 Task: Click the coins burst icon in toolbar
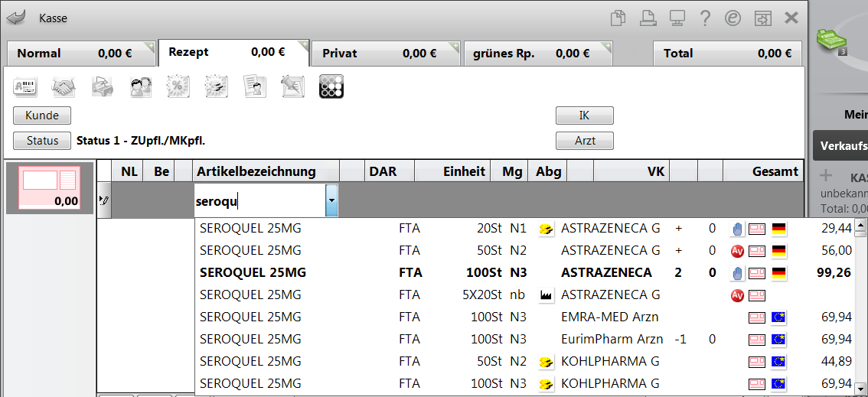tap(217, 86)
